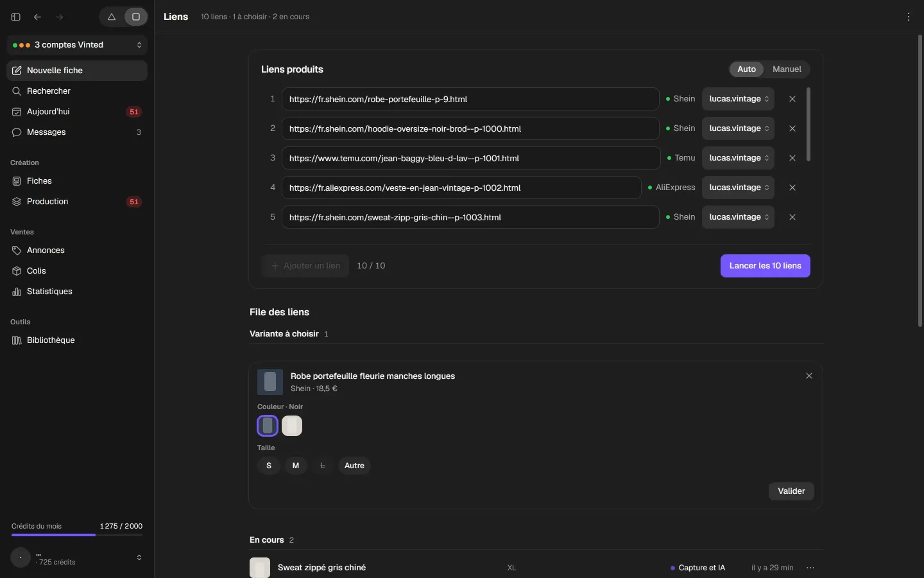
Task: Open Messages in the sidebar
Action: coord(77,132)
